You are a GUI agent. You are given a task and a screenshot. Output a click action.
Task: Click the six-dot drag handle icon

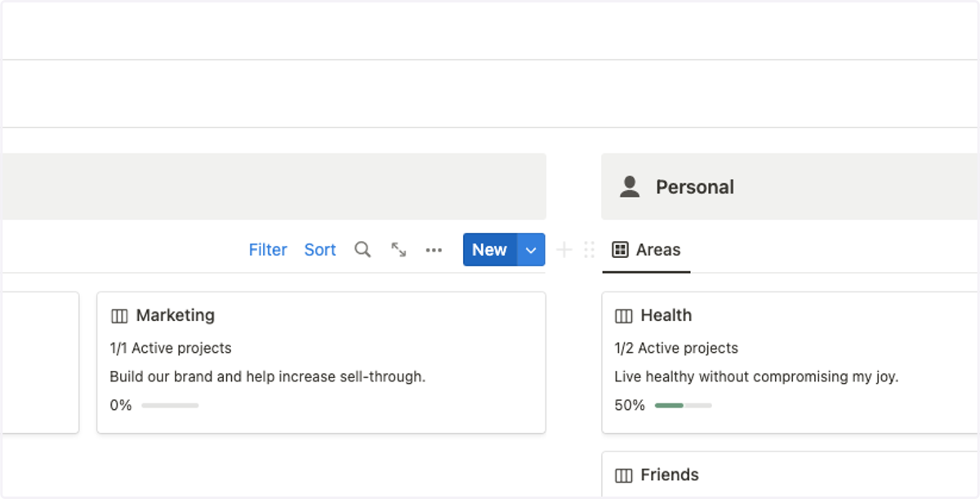[589, 250]
